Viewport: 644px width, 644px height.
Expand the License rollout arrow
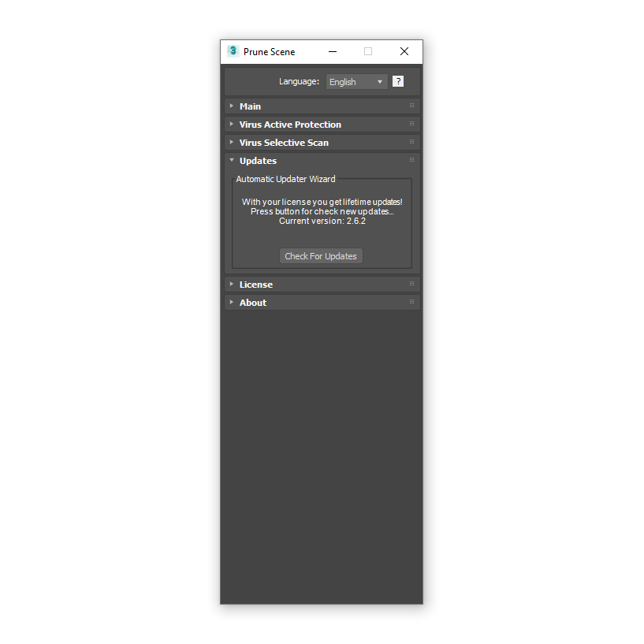(232, 284)
